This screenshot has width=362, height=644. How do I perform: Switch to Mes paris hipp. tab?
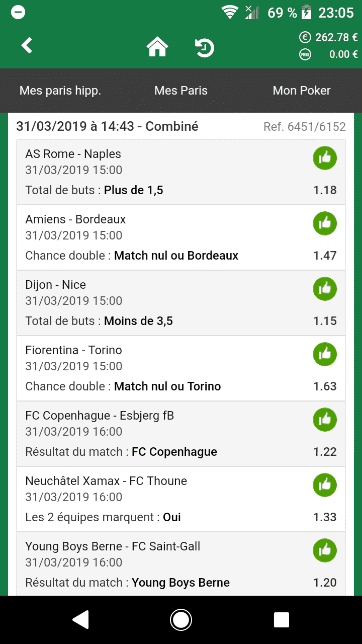(x=60, y=91)
